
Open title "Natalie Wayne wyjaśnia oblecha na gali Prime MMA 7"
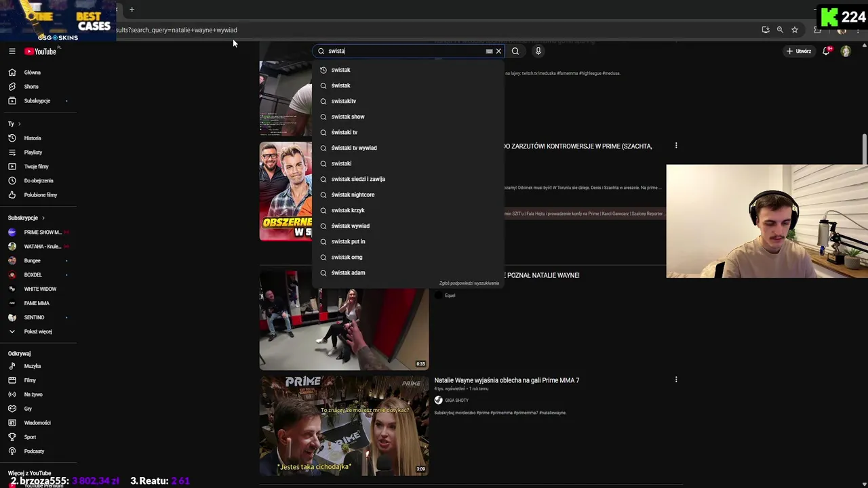(x=507, y=381)
